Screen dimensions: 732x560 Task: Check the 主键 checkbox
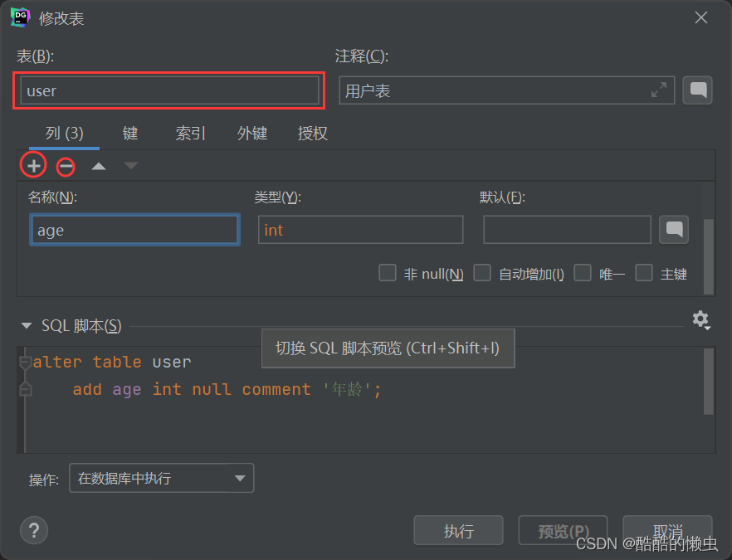(644, 273)
